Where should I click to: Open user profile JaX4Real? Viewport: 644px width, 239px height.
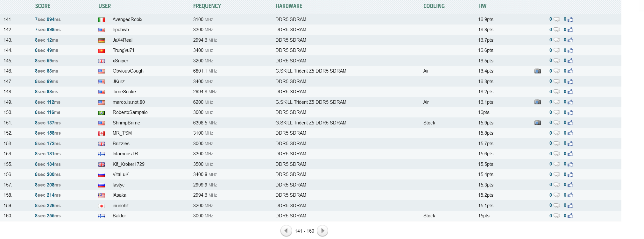[122, 40]
